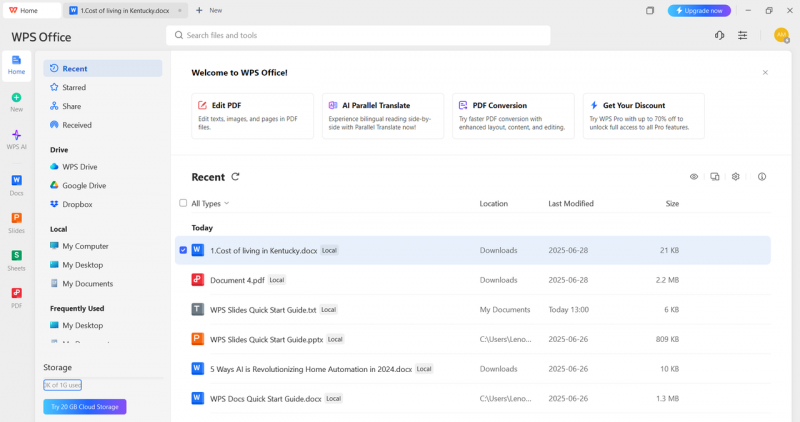Open the Edit PDF card
Viewport: 800px width, 422px height.
pos(253,116)
